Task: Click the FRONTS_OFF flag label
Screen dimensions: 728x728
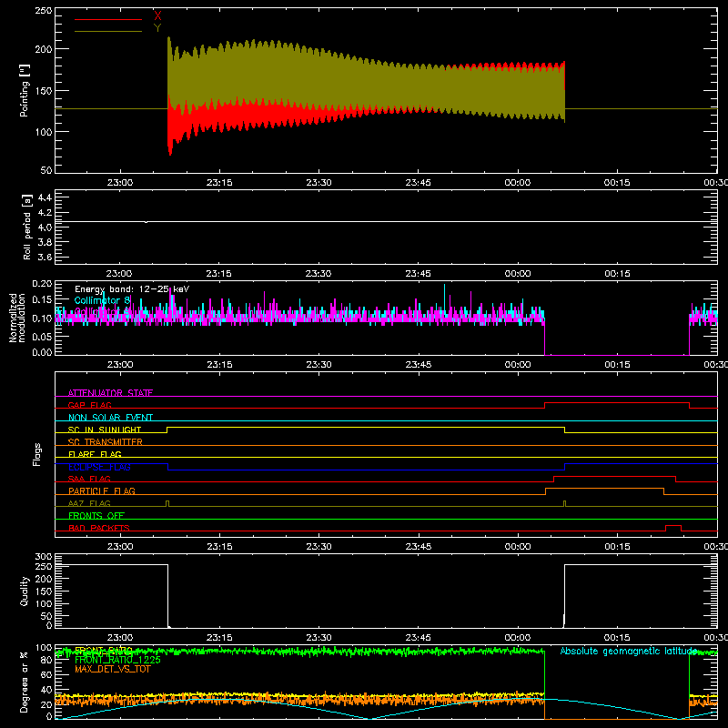Action: pyautogui.click(x=96, y=515)
